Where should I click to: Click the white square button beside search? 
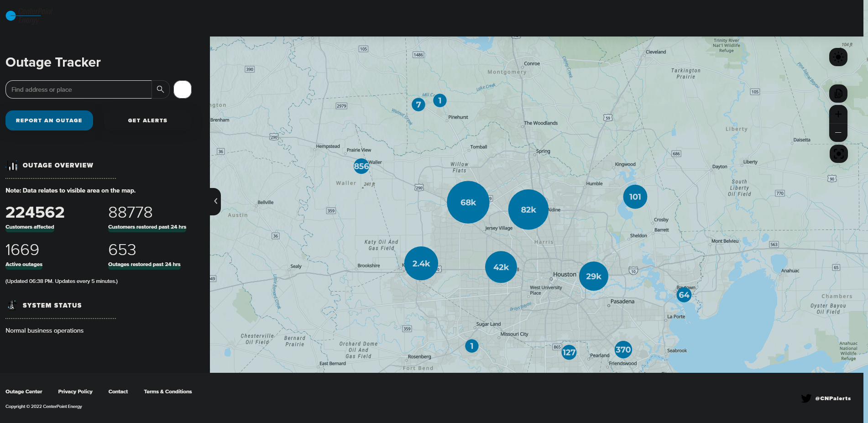pos(183,89)
